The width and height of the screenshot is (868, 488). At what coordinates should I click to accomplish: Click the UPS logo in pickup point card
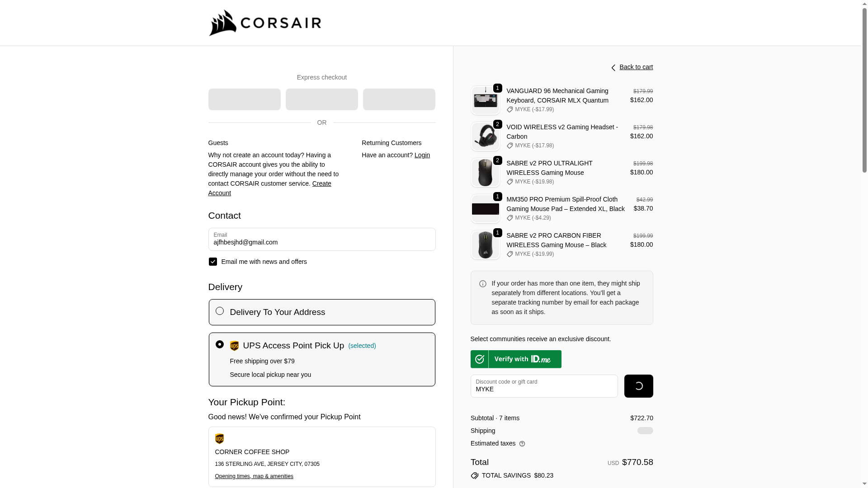pos(219,439)
